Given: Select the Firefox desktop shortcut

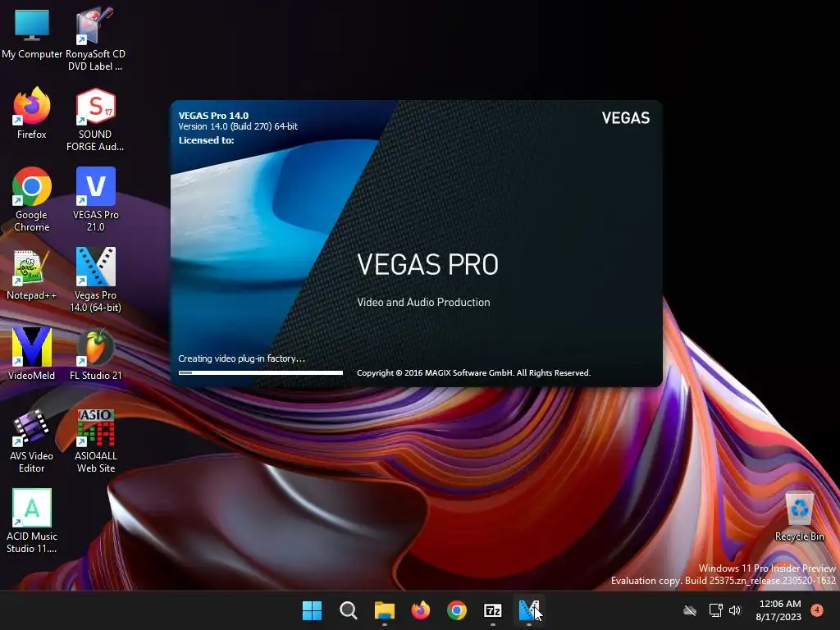Looking at the screenshot, I should 32,113.
